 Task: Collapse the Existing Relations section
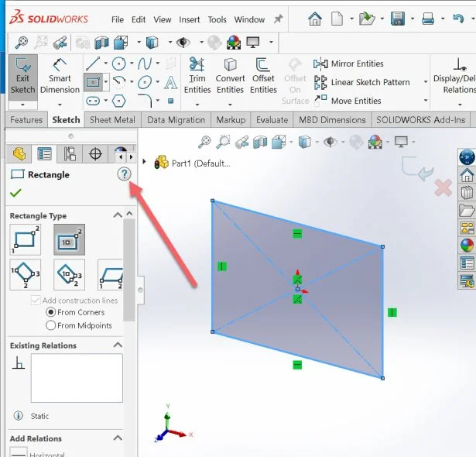118,345
